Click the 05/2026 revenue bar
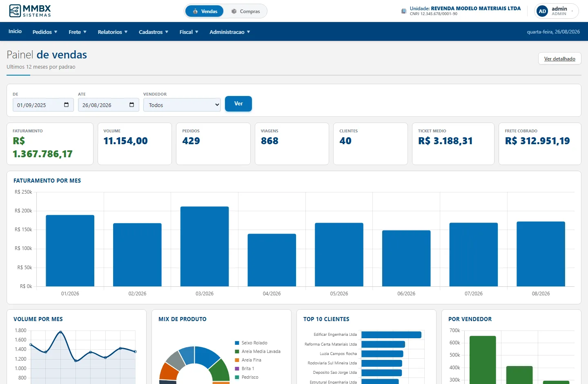This screenshot has height=384, width=588. point(339,255)
